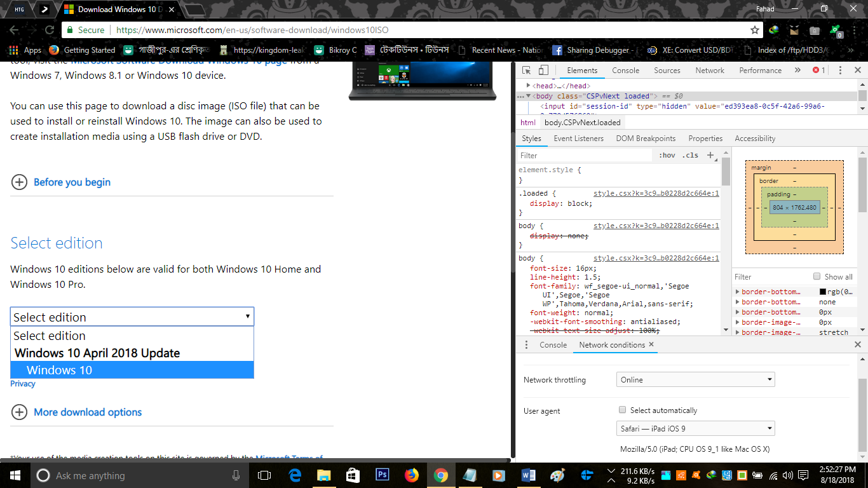Click the Apps bookmarks bar shortcut
Viewport: 868px width, 488px height.
coord(26,50)
